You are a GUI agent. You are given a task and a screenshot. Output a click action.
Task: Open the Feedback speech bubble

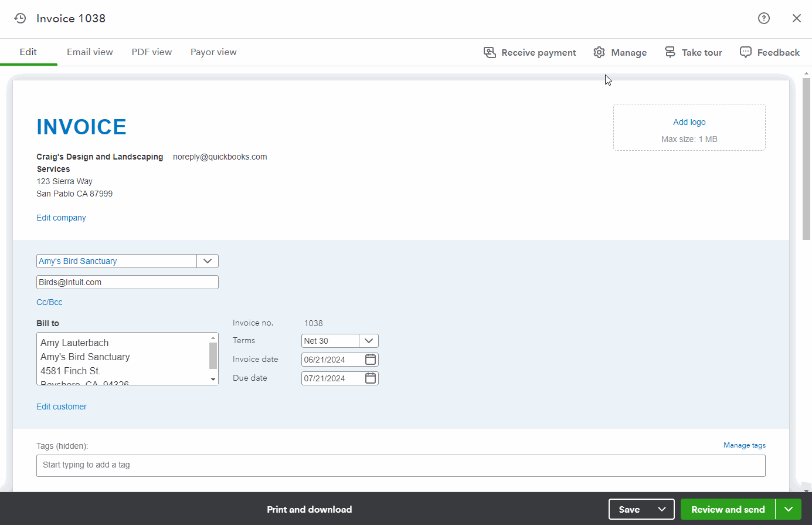(745, 52)
